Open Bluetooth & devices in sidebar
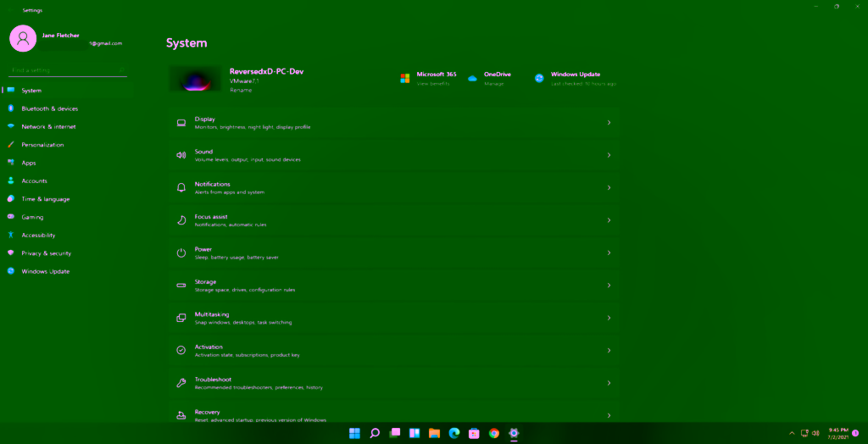 tap(49, 108)
